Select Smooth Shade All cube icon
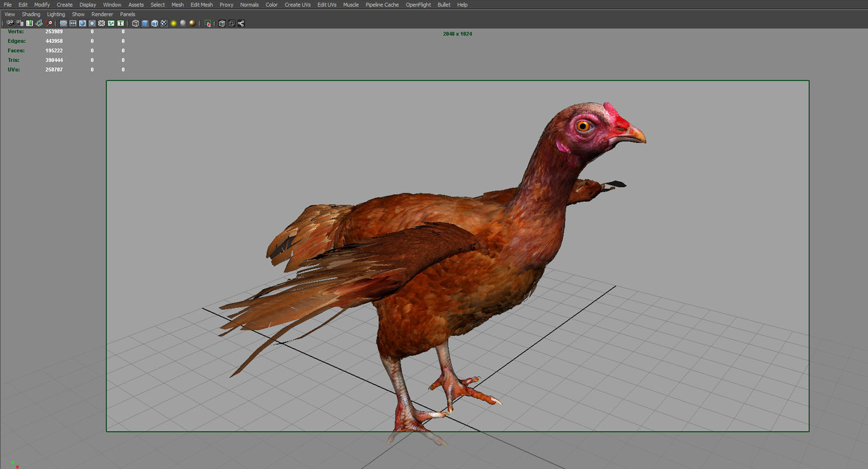868x469 pixels. [145, 23]
